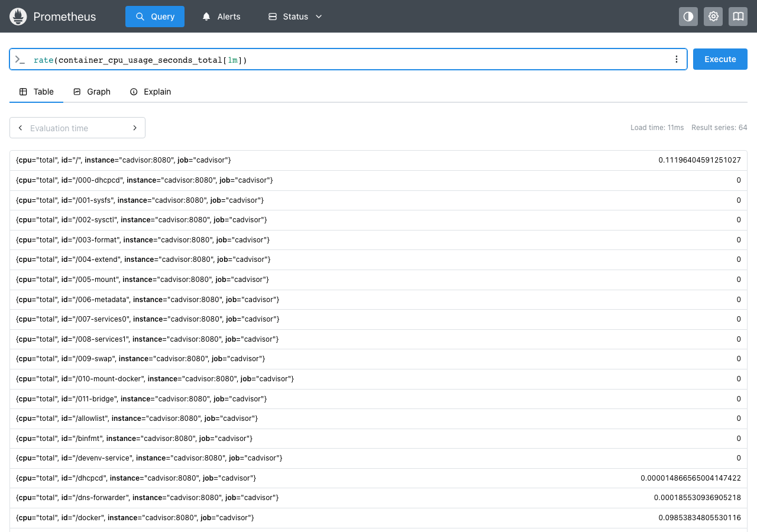
Task: Click the Load time: 11ms text
Action: (657, 128)
